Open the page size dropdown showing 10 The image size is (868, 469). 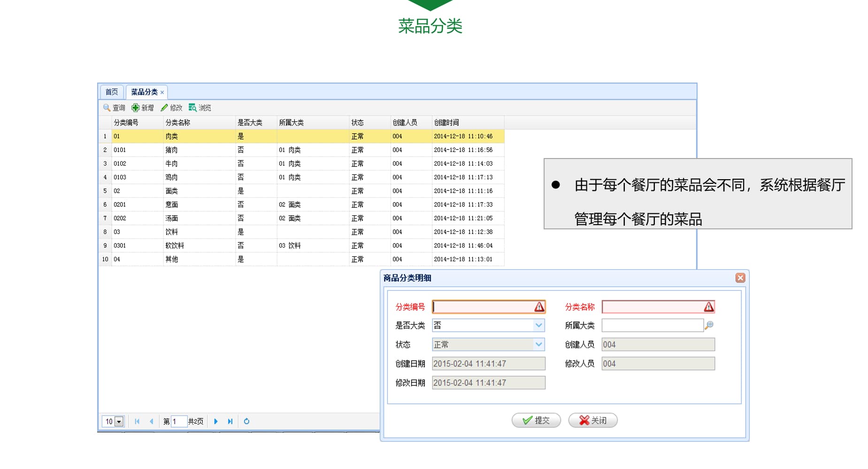tap(119, 422)
